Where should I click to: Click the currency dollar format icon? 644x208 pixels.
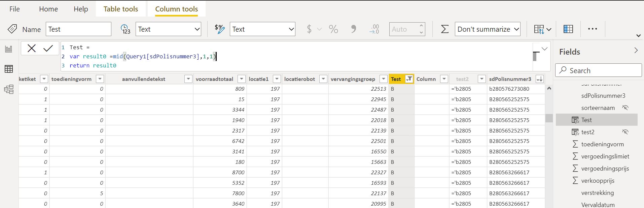pos(309,29)
